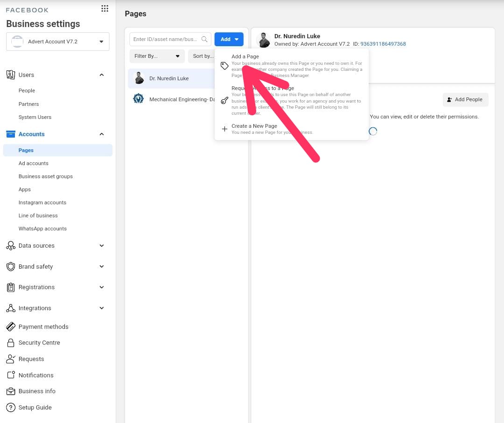The height and width of the screenshot is (423, 504).
Task: Open Apps under Accounts
Action: tap(24, 189)
